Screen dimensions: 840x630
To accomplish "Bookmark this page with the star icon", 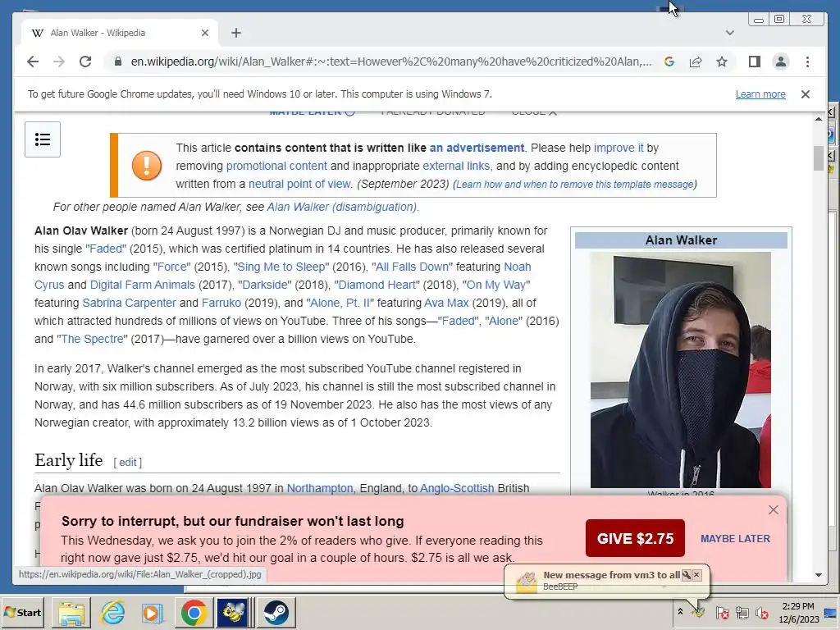I will [722, 62].
